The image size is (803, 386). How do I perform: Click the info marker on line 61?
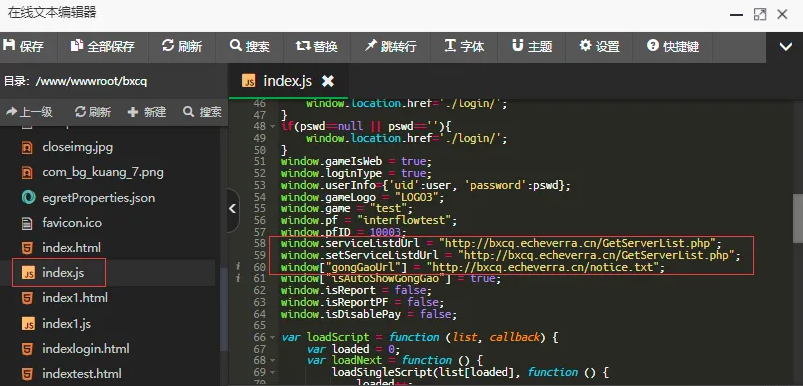(x=238, y=278)
